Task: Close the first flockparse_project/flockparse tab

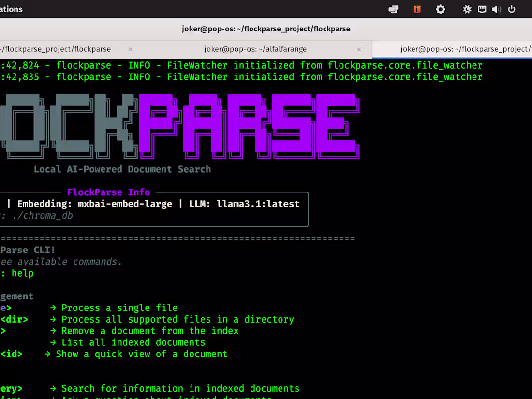Action: point(130,49)
